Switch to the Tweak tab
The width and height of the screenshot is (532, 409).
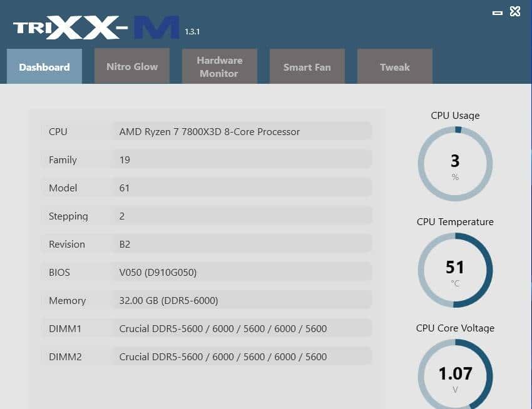[394, 66]
